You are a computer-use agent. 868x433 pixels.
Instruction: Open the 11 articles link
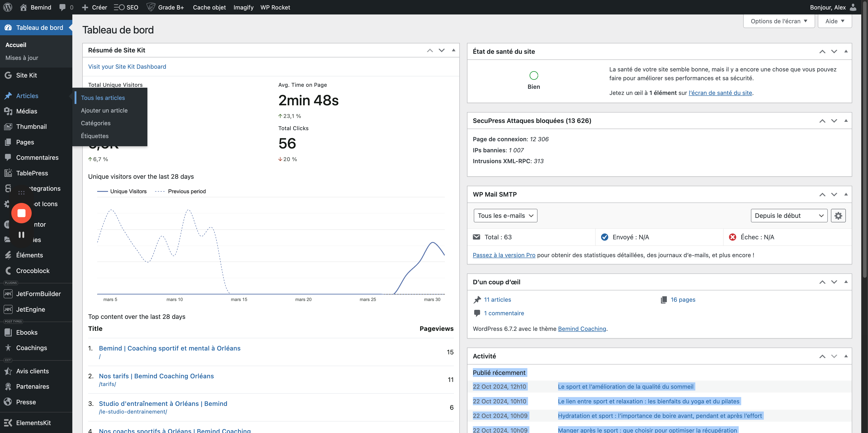[497, 300]
